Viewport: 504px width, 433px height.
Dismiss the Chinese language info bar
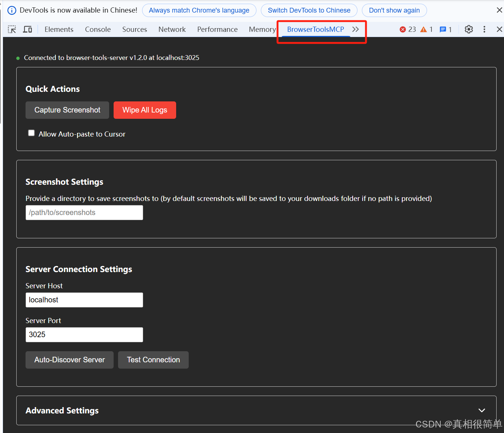pyautogui.click(x=499, y=10)
